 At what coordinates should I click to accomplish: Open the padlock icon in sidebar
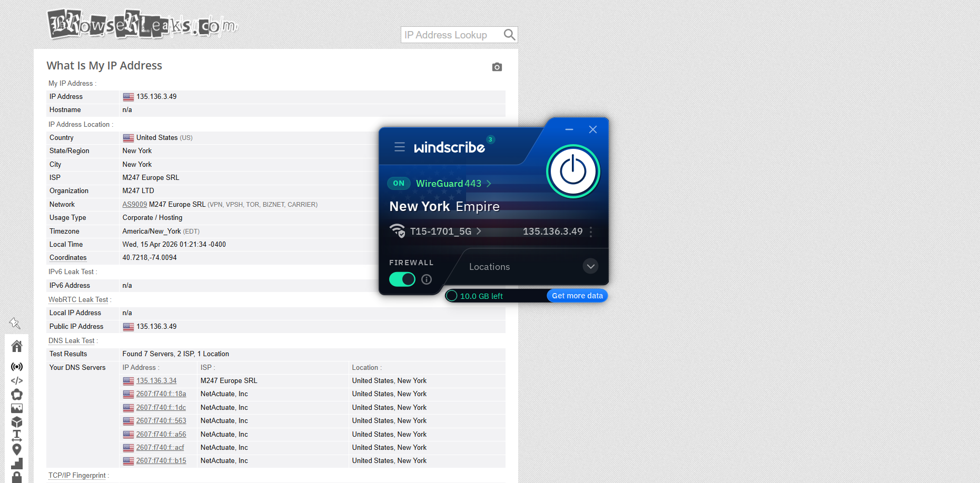pyautogui.click(x=17, y=477)
